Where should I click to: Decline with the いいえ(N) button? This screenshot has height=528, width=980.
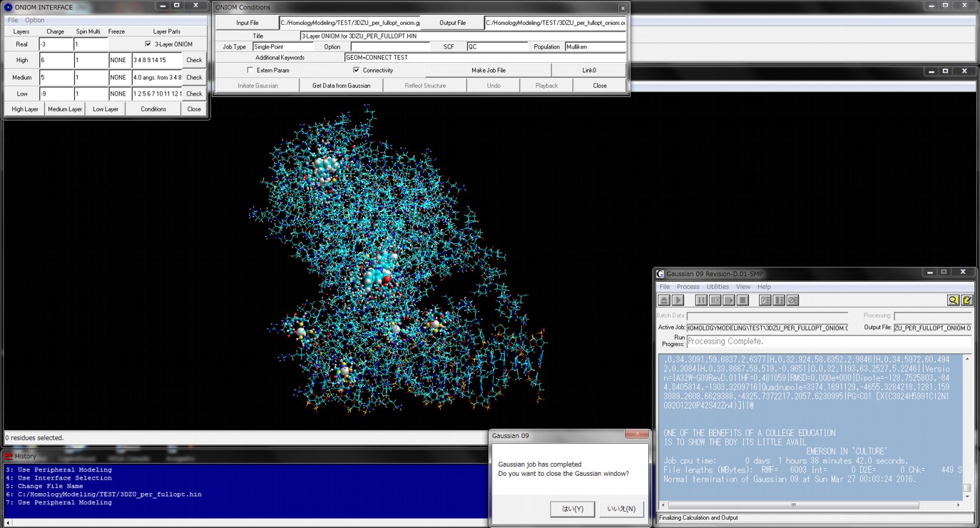[x=621, y=509]
